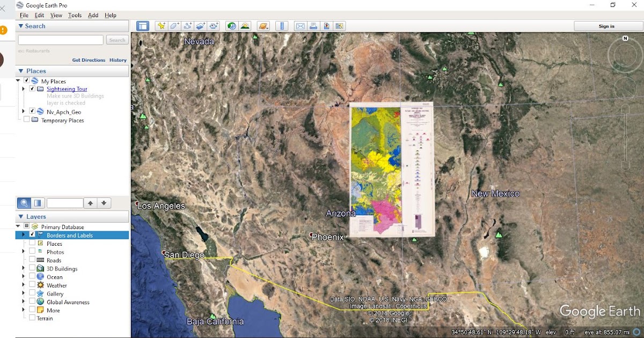
Task: Open the ruler measurement tool
Action: [x=282, y=25]
